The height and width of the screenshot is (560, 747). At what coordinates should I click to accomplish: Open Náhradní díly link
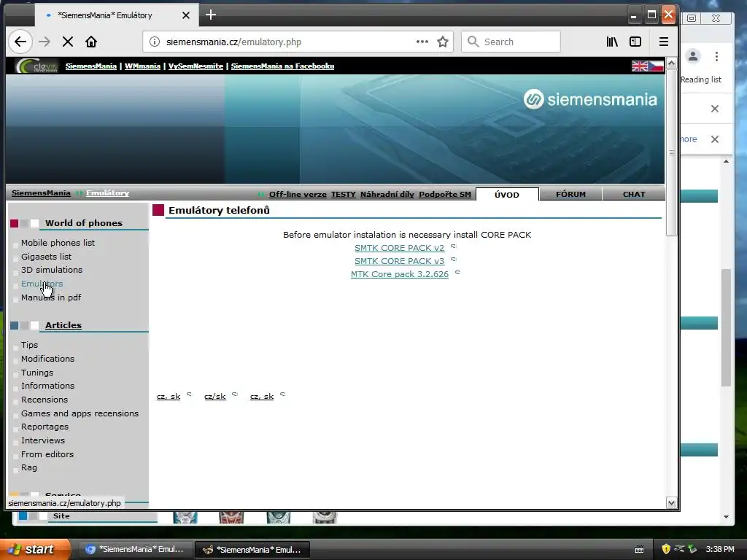point(387,194)
